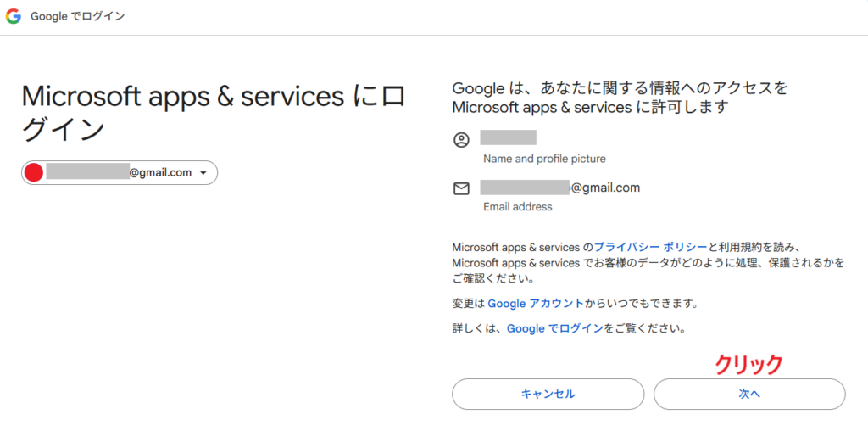
Task: Click the person profile icon
Action: click(461, 140)
